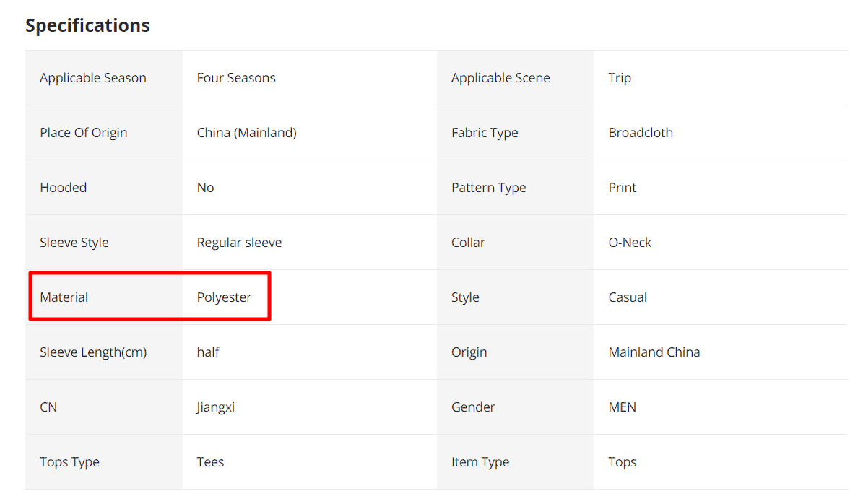Select the Fabric Type label
Screen dimensions: 863x504
point(485,133)
